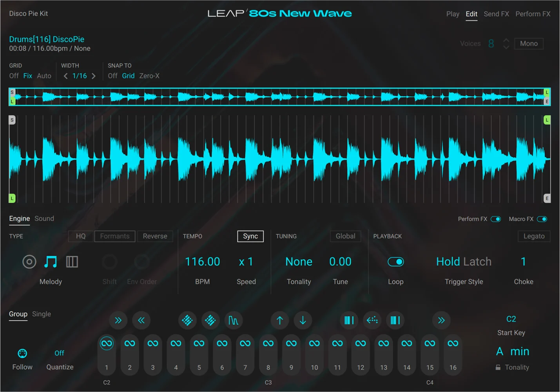Switch to the Sound tab
This screenshot has height=392, width=560.
[44, 218]
